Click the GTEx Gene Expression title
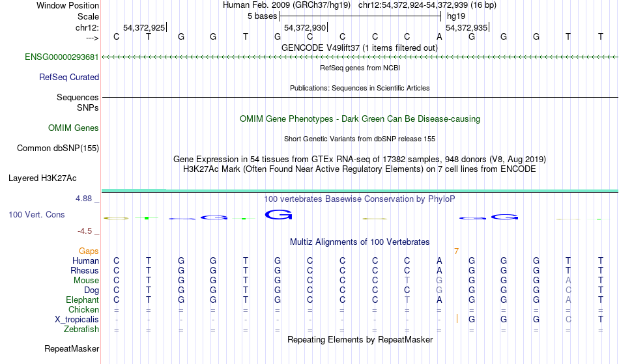 coord(360,160)
